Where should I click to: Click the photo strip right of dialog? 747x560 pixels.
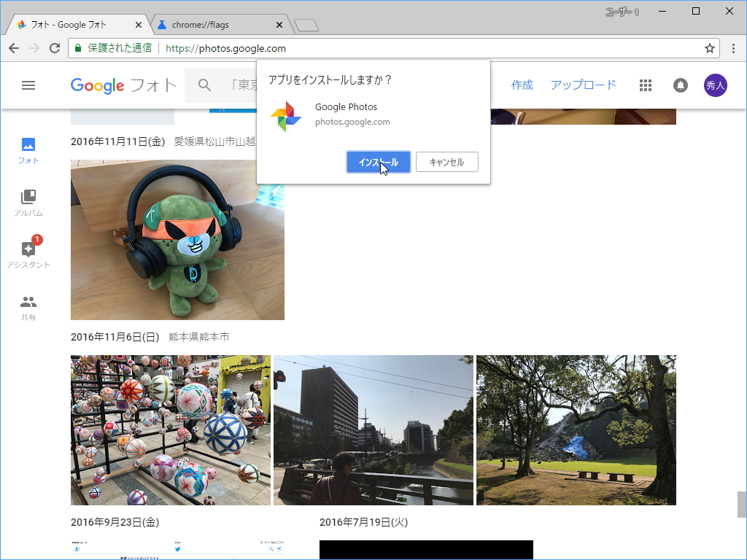coord(583,117)
